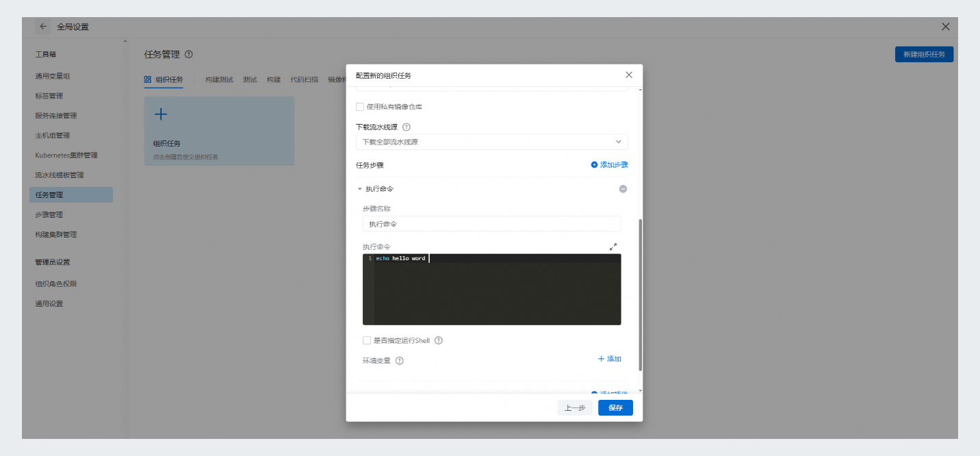Open help icon beside 环境变量
This screenshot has width=980, height=456.
pos(400,361)
